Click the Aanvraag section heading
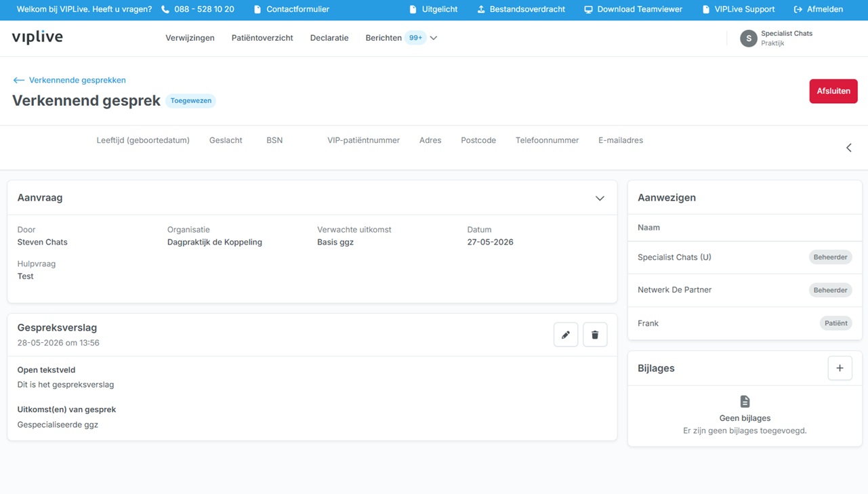Screen dimensions: 868x494 [x=40, y=198]
